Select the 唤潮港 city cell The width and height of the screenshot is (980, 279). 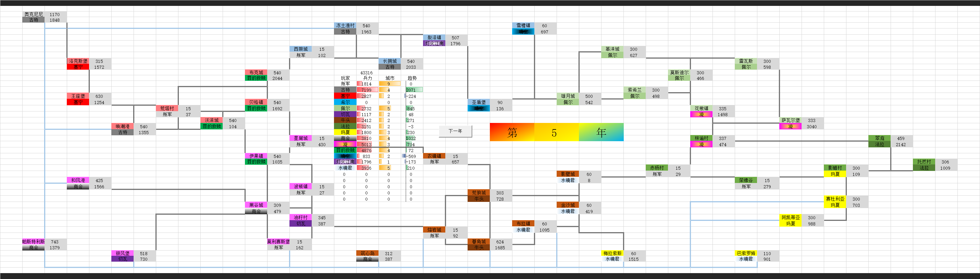click(122, 126)
